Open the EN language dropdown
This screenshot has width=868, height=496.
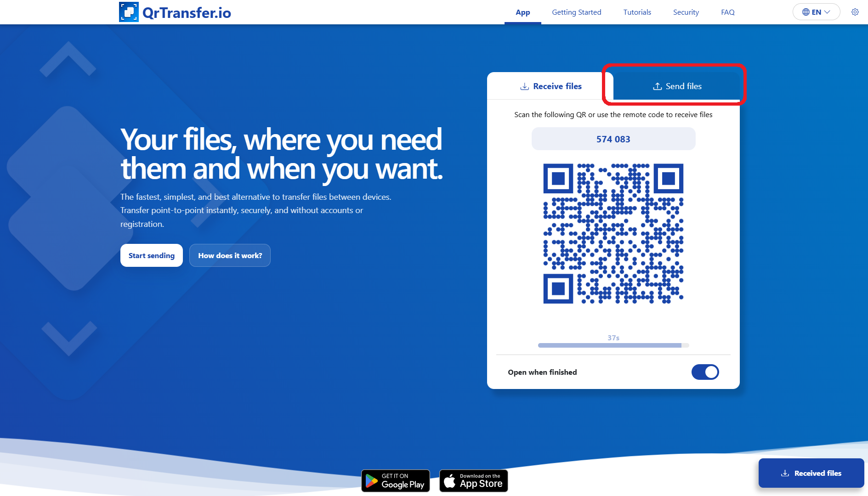(x=816, y=12)
